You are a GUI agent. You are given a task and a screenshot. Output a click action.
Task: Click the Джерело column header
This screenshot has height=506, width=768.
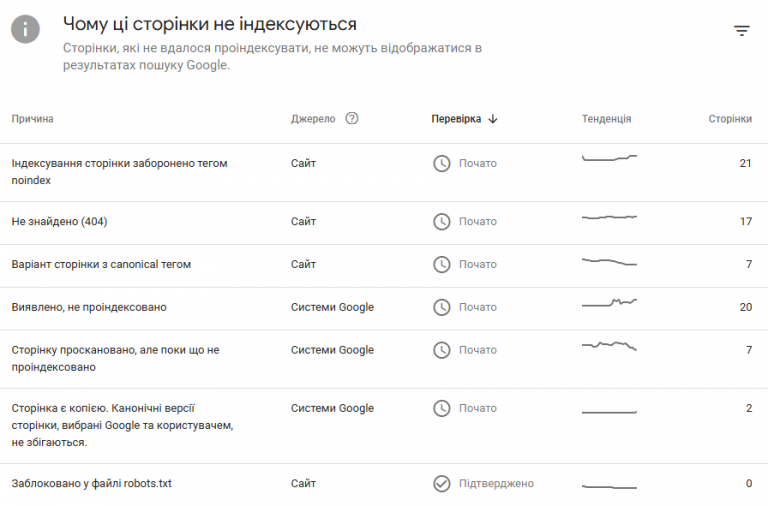(313, 119)
